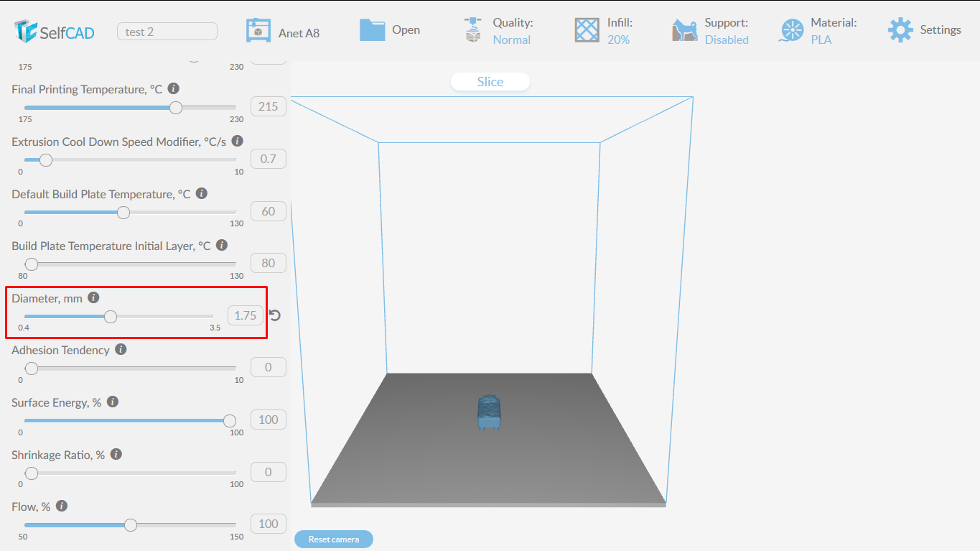Click the Default Build Plate Temperature slider handle
The image size is (980, 551).
[123, 212]
